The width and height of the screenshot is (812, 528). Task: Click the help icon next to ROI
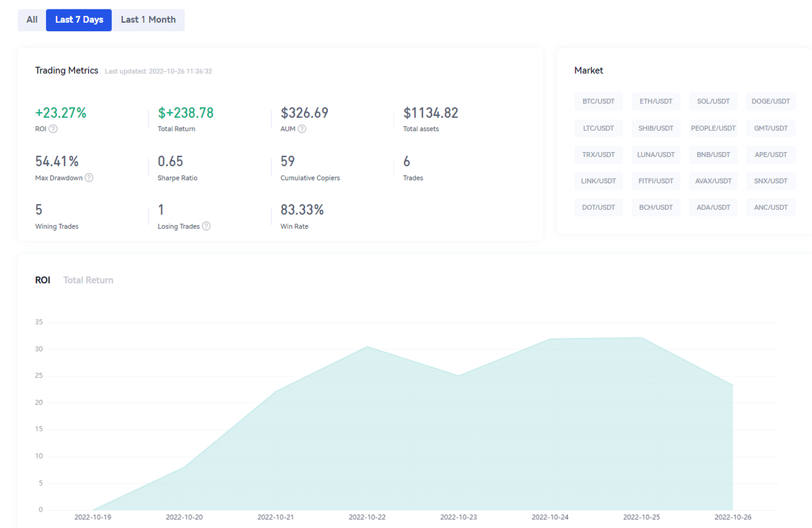coord(53,129)
